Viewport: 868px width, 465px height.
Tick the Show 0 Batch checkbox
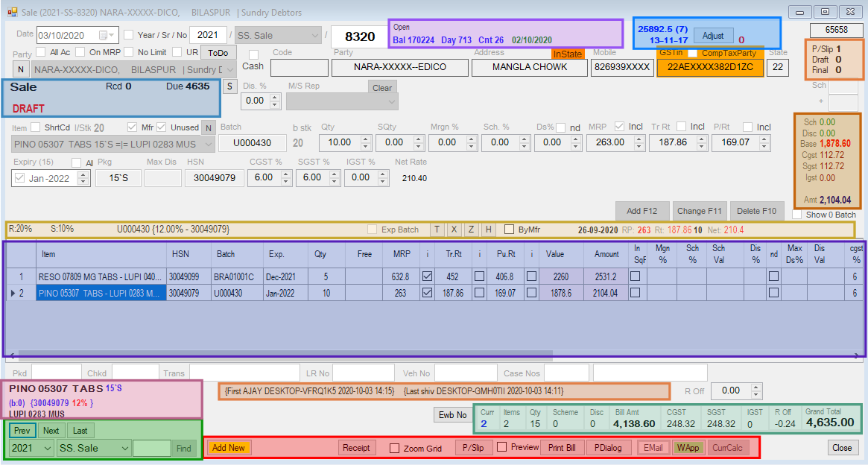click(798, 215)
